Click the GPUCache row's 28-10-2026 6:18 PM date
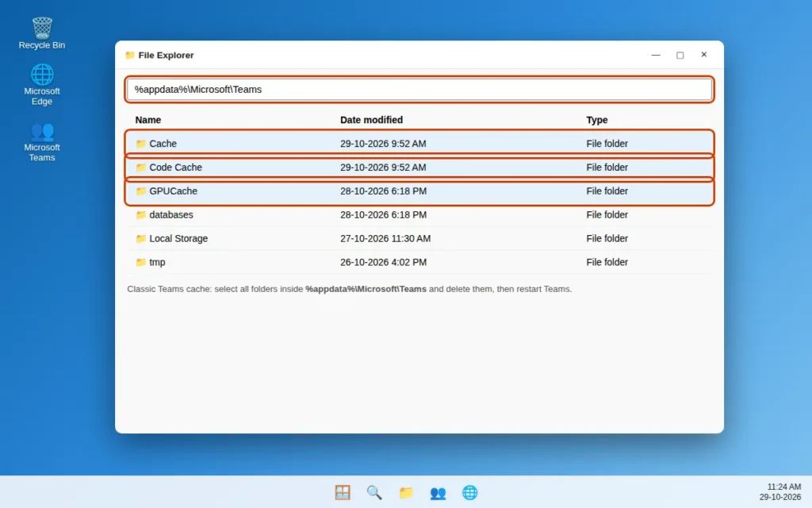This screenshot has height=508, width=812. coord(384,191)
